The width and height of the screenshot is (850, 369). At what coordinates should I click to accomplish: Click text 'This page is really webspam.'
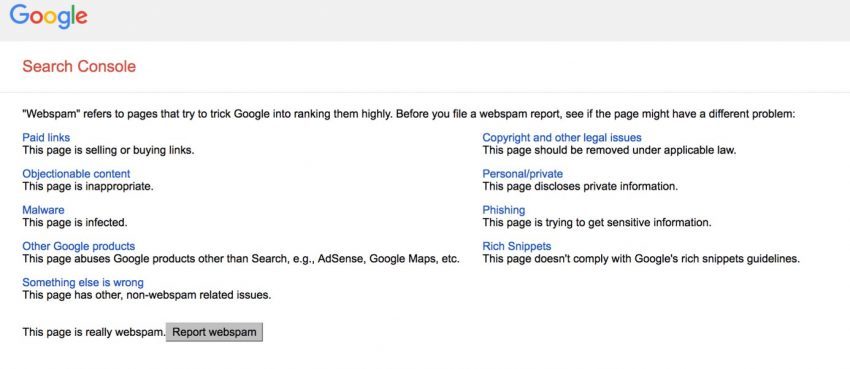click(x=94, y=332)
